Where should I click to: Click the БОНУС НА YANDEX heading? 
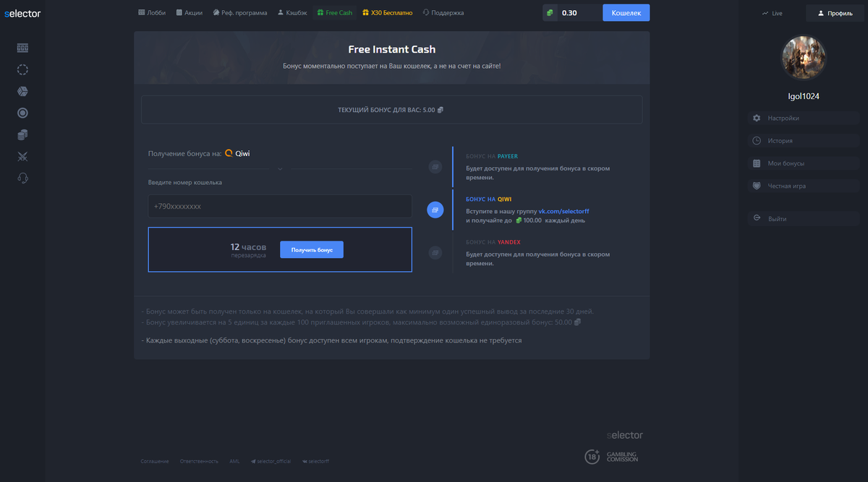pyautogui.click(x=493, y=242)
